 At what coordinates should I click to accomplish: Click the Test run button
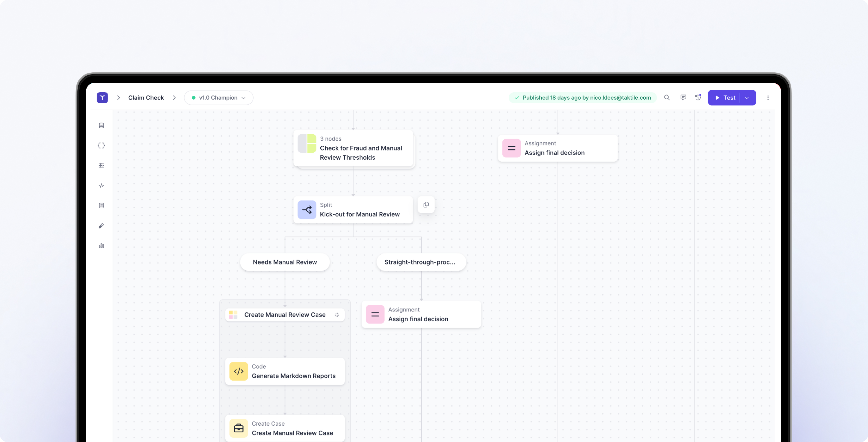point(725,98)
